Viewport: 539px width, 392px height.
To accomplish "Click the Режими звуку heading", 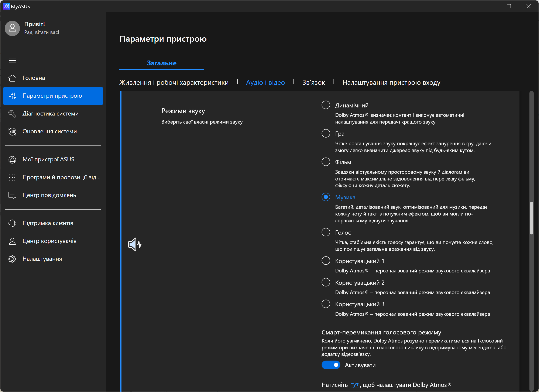I will 183,111.
